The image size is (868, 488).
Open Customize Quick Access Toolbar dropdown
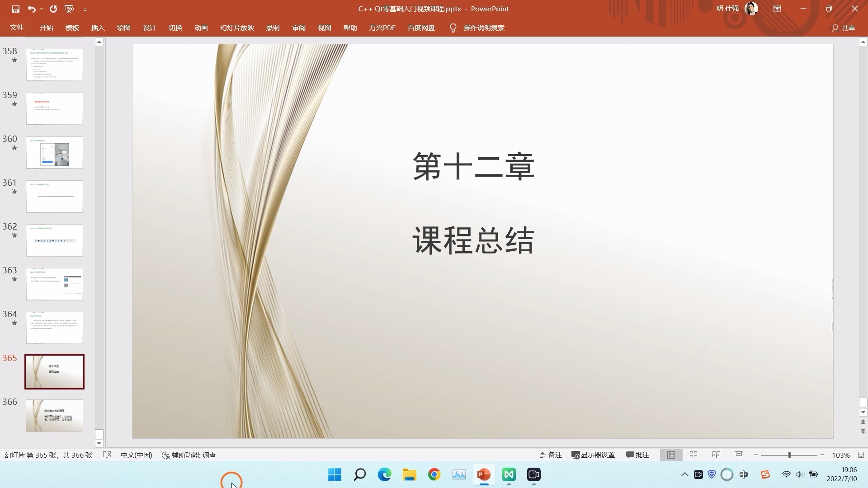(85, 9)
